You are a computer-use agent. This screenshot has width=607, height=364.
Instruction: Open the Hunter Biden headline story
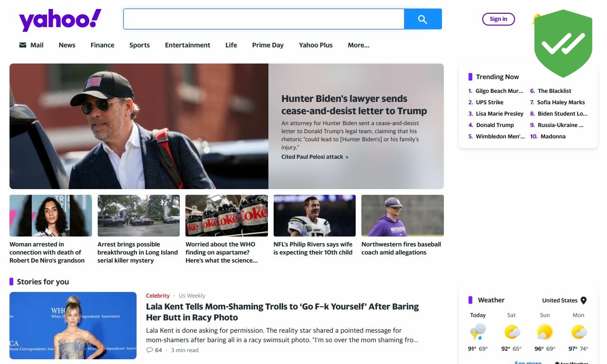[354, 105]
